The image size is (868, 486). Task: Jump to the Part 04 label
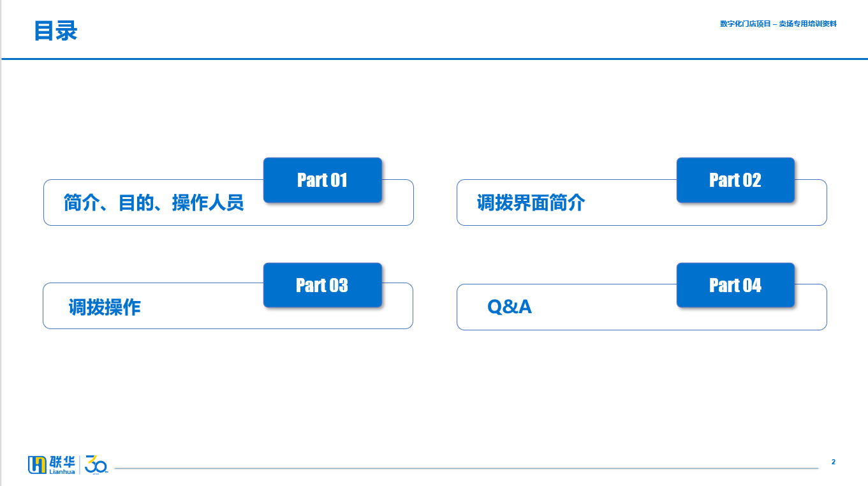735,285
